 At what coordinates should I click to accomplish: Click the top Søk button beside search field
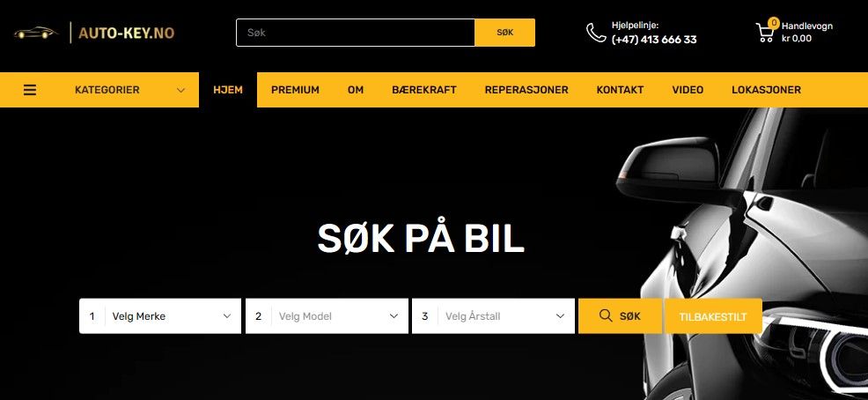click(504, 33)
